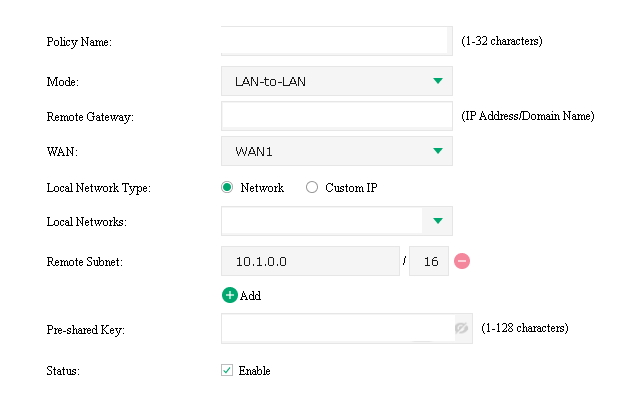Click the green arrow on Mode dropdown

[437, 81]
